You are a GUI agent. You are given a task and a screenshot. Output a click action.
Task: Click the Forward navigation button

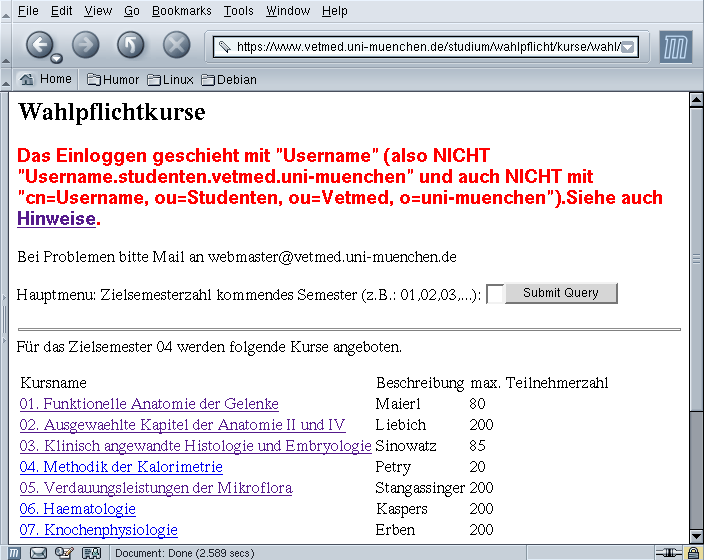pyautogui.click(x=85, y=44)
